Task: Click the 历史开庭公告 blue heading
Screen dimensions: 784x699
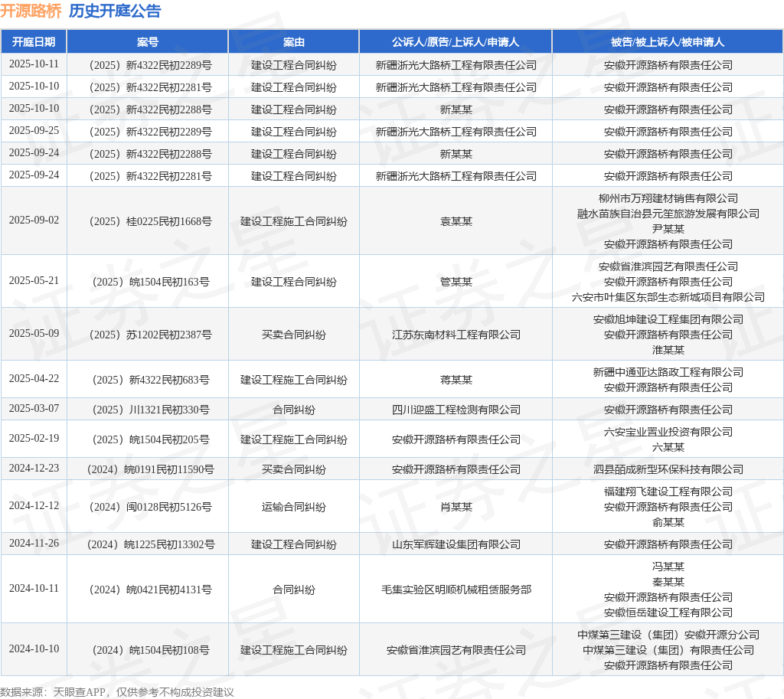Action: [115, 11]
